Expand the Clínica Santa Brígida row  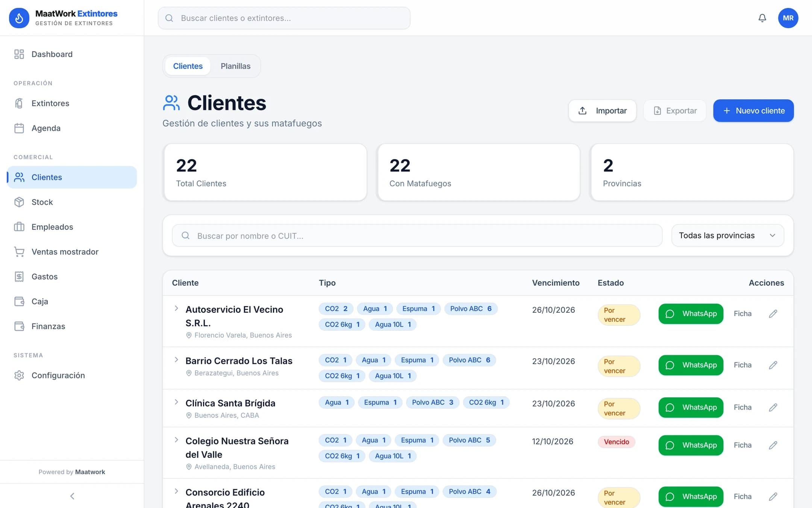(x=176, y=402)
